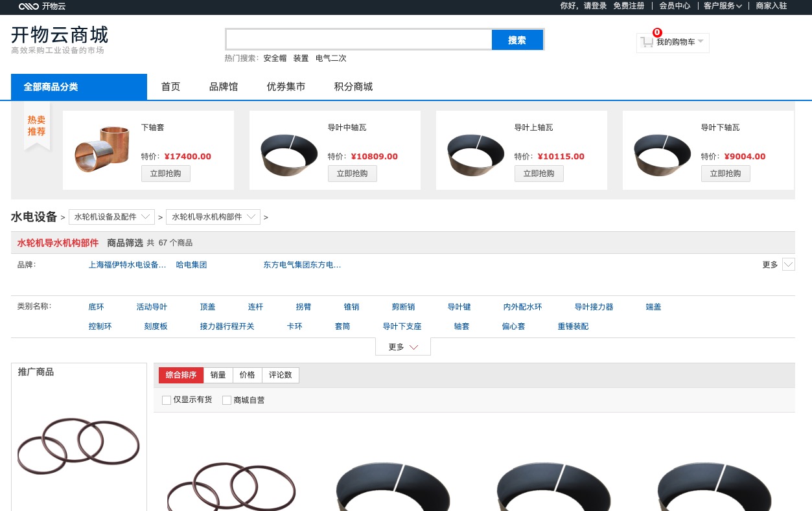Filter by category 活动导叶
This screenshot has height=511, width=812.
click(x=152, y=307)
